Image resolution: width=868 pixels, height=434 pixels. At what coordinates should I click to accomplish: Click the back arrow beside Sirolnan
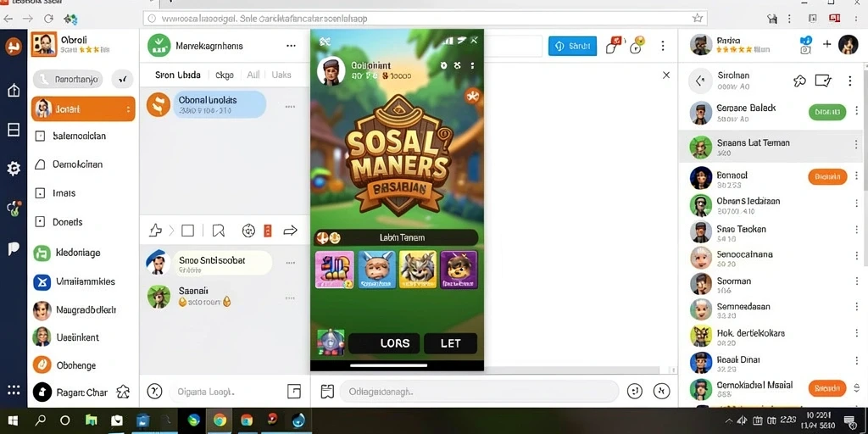tap(699, 81)
